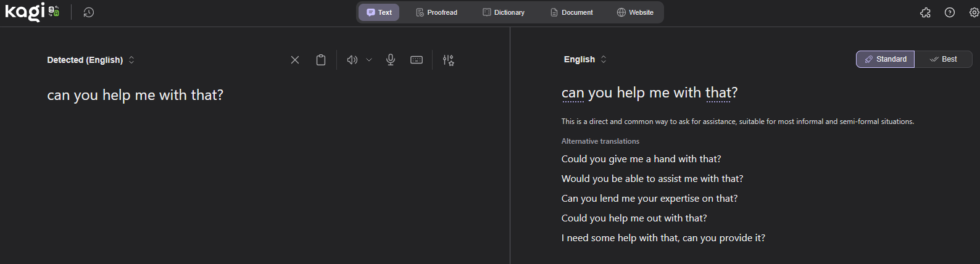Paste from clipboard icon
The width and height of the screenshot is (980, 264).
pos(321,60)
